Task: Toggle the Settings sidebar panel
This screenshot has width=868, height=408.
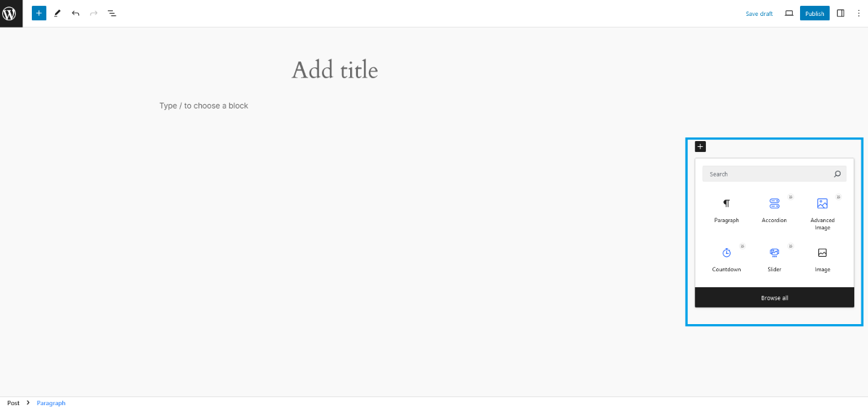Action: click(x=841, y=13)
